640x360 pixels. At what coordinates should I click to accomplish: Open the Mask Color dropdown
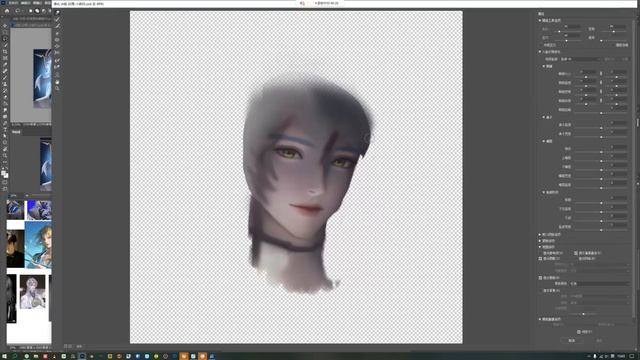[599, 284]
